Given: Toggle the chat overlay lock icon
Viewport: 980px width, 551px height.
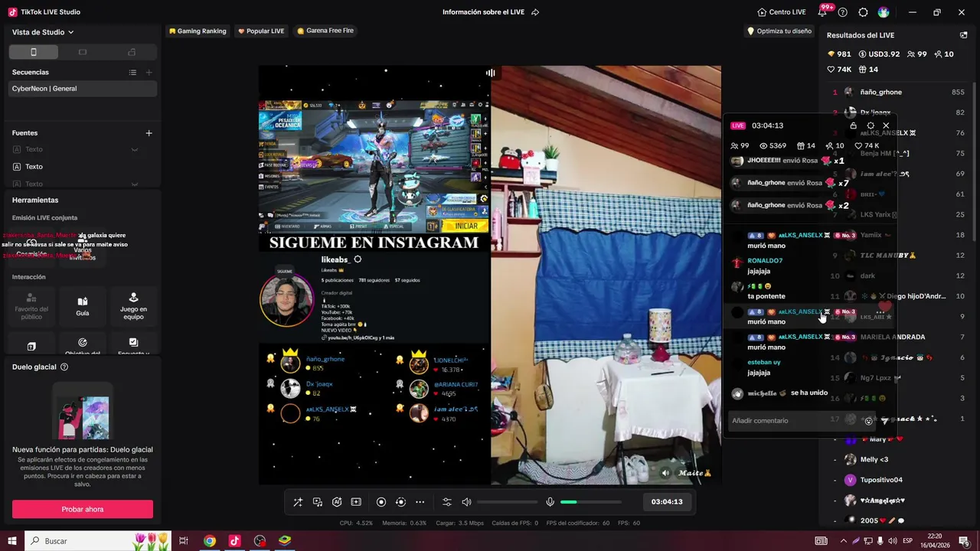Looking at the screenshot, I should coord(854,126).
